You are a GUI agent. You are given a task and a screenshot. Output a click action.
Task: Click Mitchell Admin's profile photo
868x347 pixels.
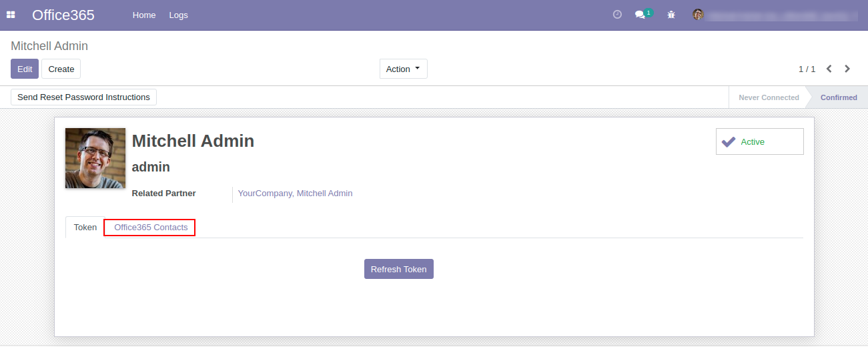click(x=95, y=158)
